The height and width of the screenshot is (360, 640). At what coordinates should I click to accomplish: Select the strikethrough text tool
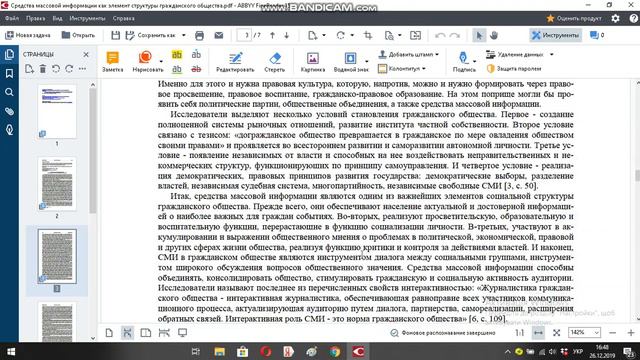pyautogui.click(x=196, y=69)
